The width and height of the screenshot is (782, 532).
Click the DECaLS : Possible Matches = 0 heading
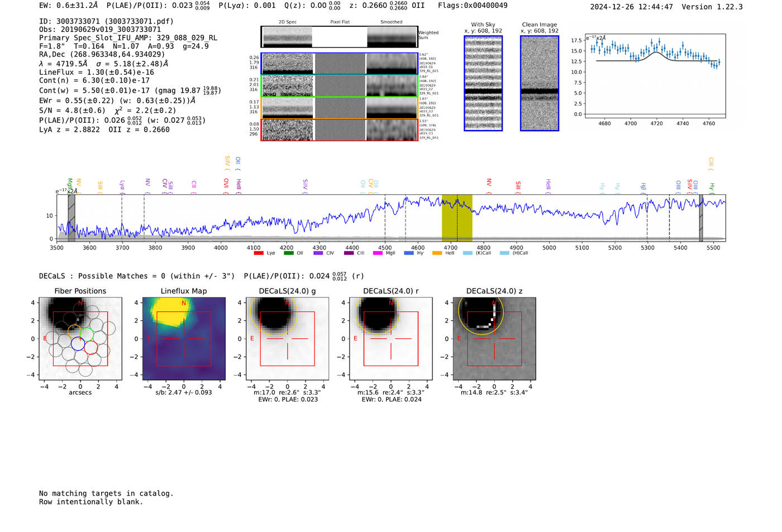(x=137, y=276)
